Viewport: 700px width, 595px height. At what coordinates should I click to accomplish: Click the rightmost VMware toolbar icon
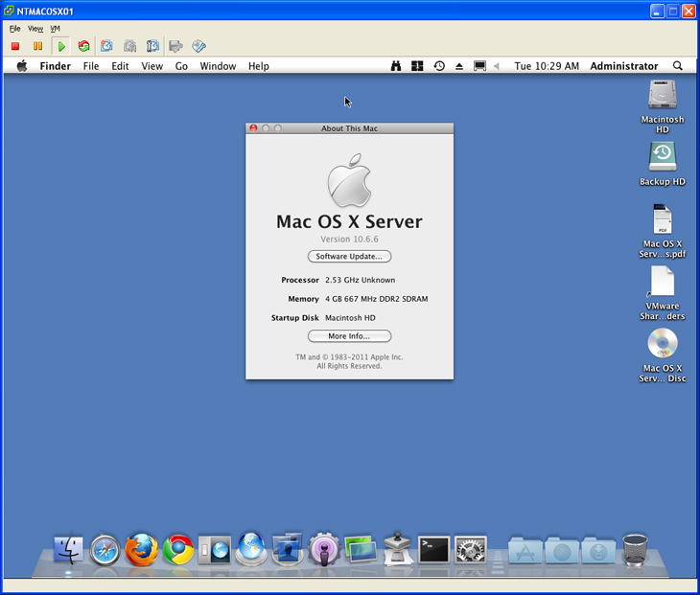[198, 46]
